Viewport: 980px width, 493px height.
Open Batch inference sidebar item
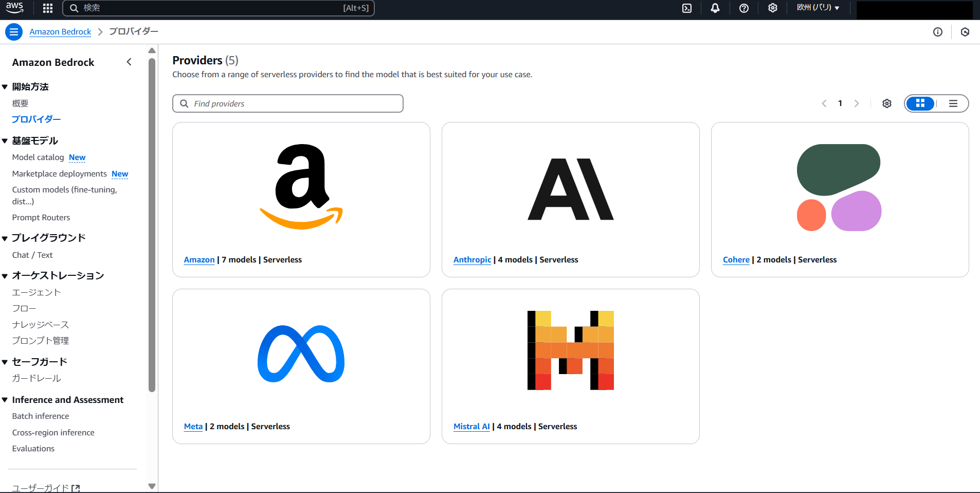(x=41, y=416)
